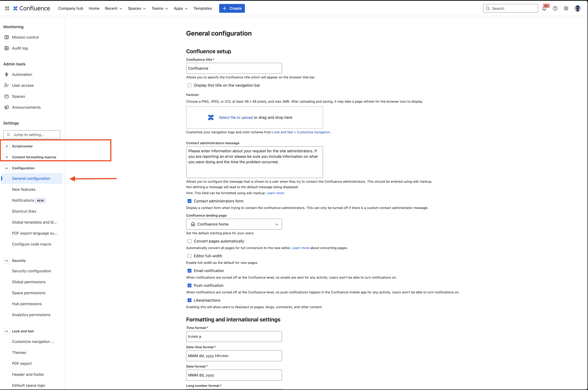Disable the Email notification checkbox
Viewport: 588px width, 390px height.
coord(189,270)
